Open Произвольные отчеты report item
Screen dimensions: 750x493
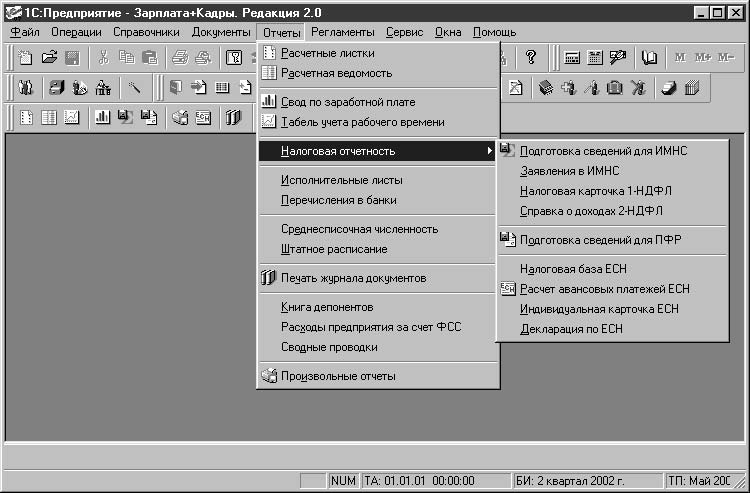(338, 376)
